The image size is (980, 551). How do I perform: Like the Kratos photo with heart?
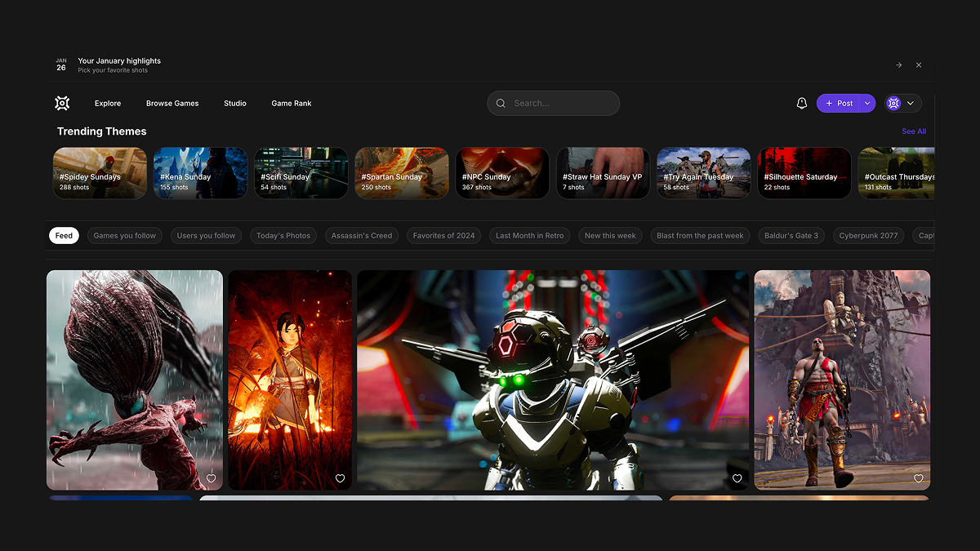coord(918,478)
